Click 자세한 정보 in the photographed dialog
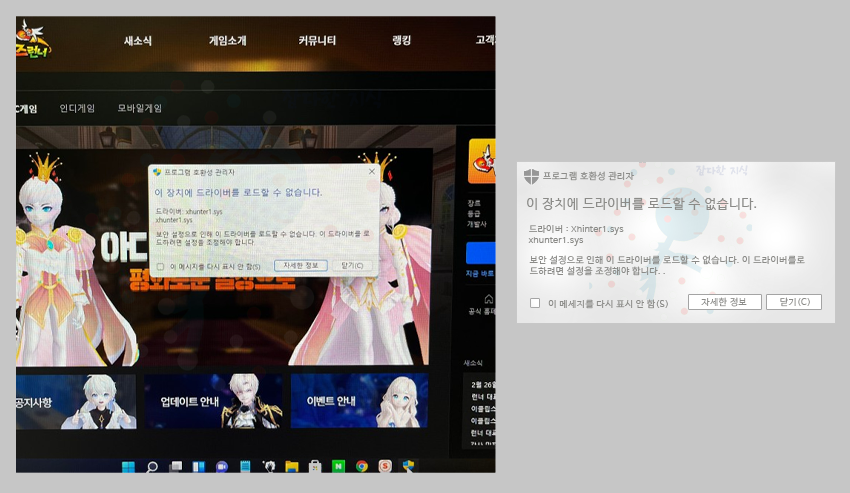Image resolution: width=850 pixels, height=493 pixels. (300, 265)
